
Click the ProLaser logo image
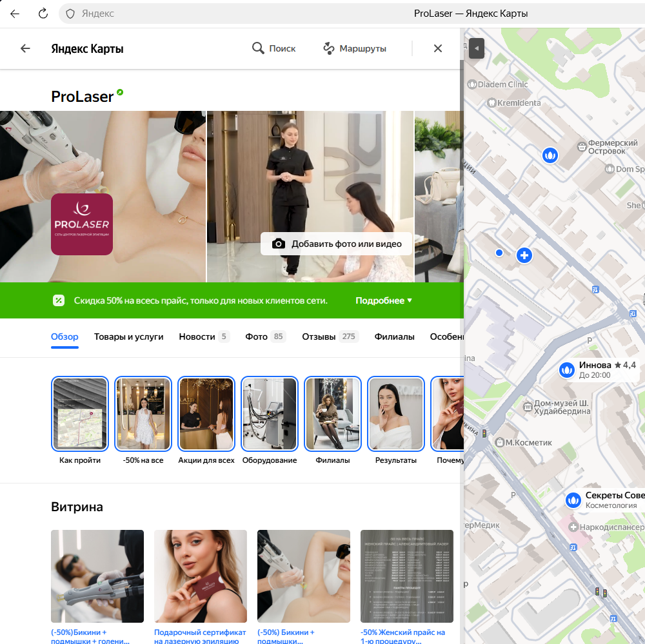(x=82, y=224)
